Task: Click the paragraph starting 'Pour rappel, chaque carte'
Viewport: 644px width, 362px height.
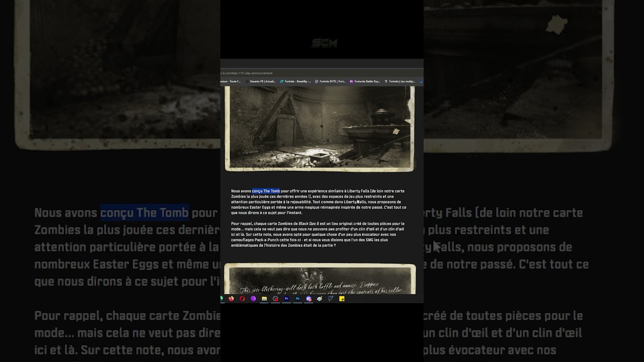Action: click(318, 234)
